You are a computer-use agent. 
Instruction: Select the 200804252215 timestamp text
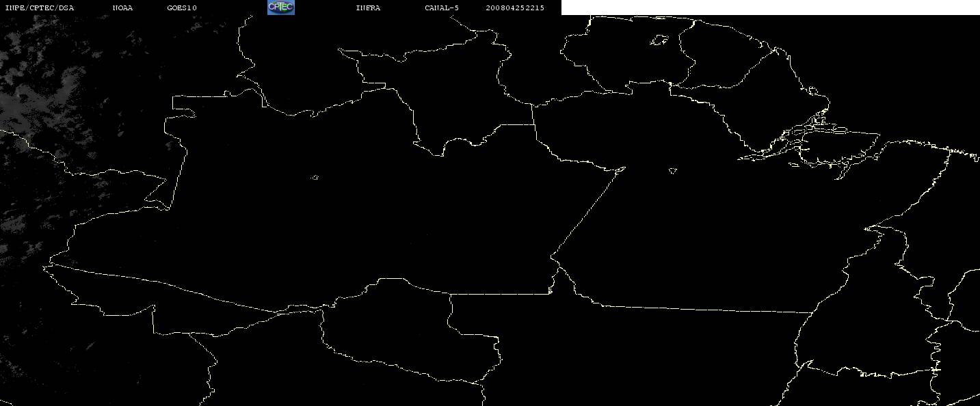point(516,8)
